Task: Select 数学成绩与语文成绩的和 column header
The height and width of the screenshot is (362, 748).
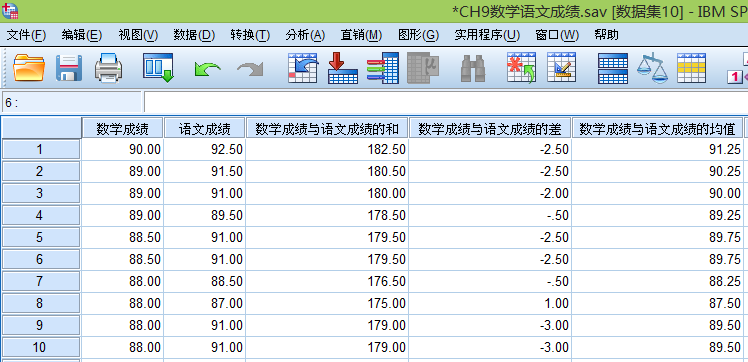Action: pos(327,129)
